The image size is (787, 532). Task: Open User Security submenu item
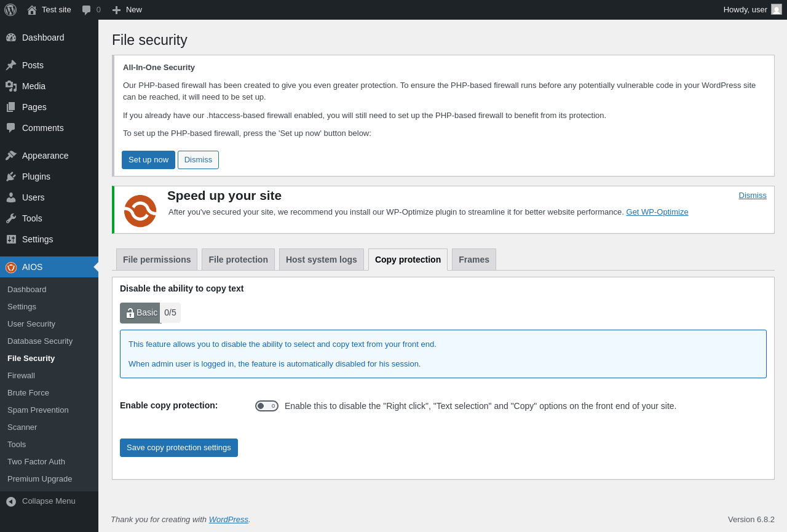[49, 324]
